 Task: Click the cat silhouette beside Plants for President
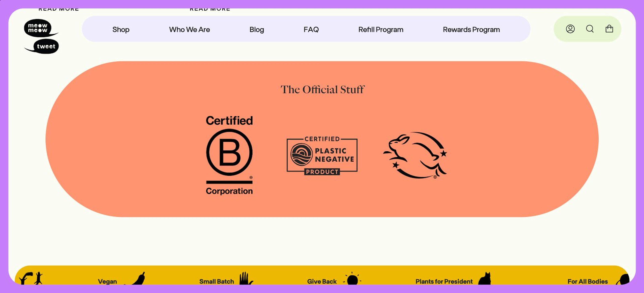click(485, 279)
